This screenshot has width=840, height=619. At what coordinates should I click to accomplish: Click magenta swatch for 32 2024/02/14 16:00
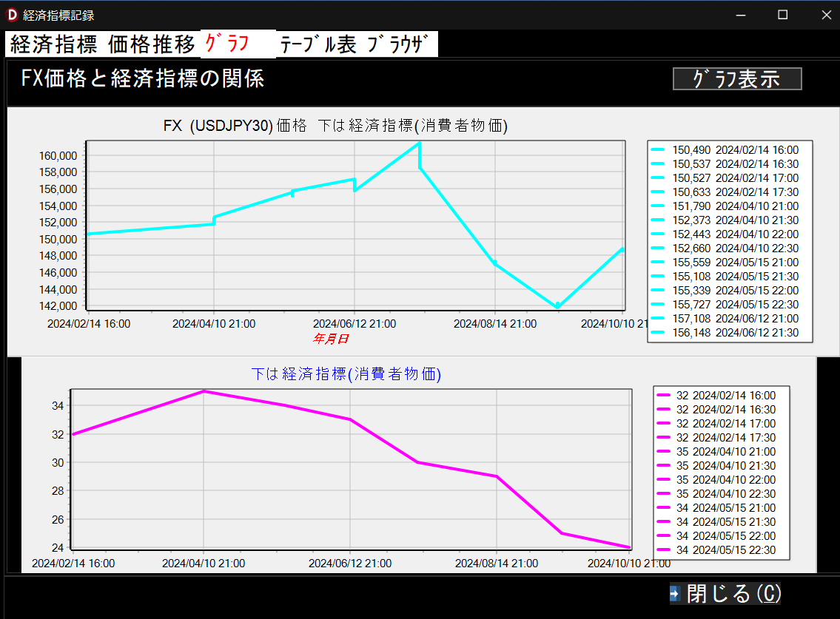click(x=664, y=395)
